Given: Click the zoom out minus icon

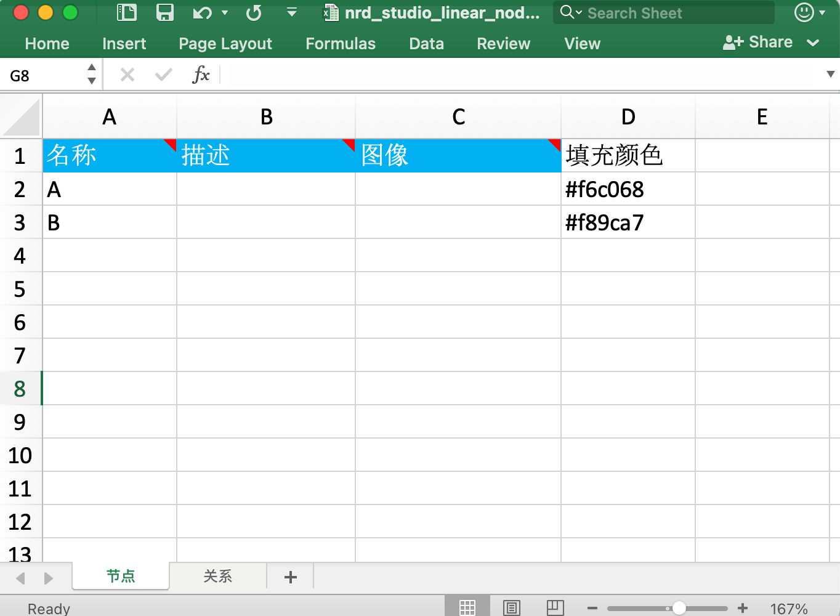Looking at the screenshot, I should pyautogui.click(x=592, y=609).
